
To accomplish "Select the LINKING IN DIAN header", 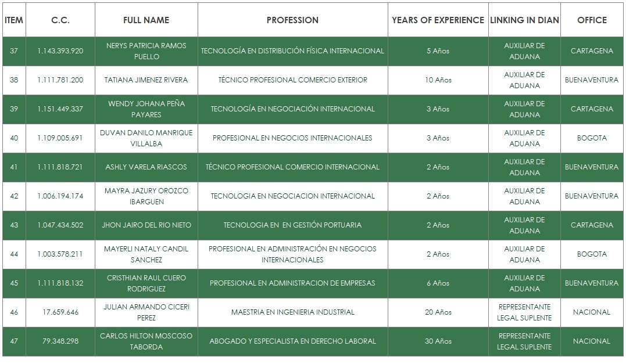I will (x=524, y=20).
